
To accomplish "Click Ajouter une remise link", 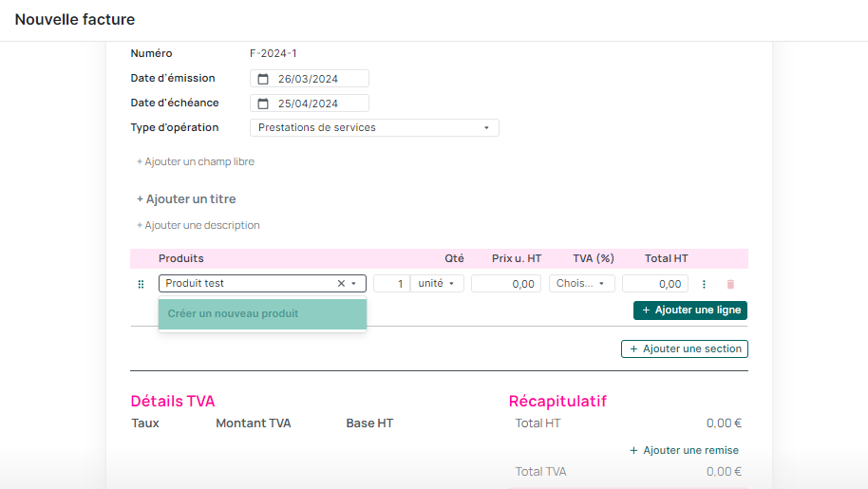I will click(684, 450).
